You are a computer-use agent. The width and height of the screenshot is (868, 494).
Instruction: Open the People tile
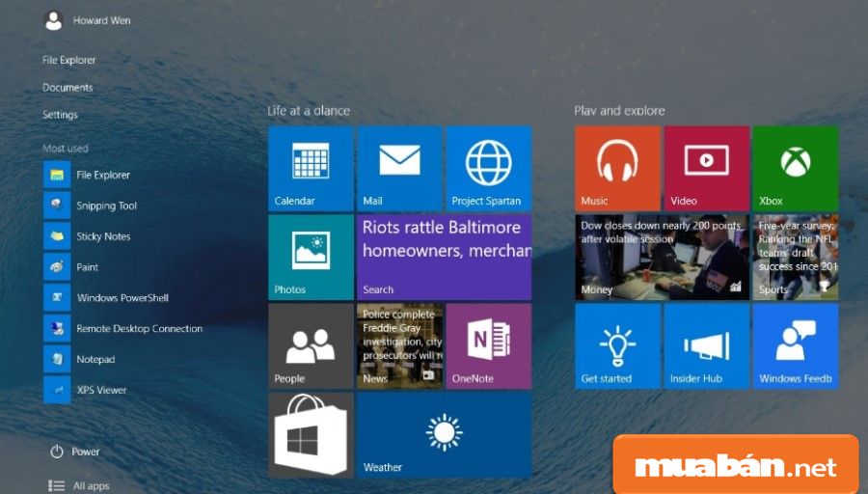[311, 346]
